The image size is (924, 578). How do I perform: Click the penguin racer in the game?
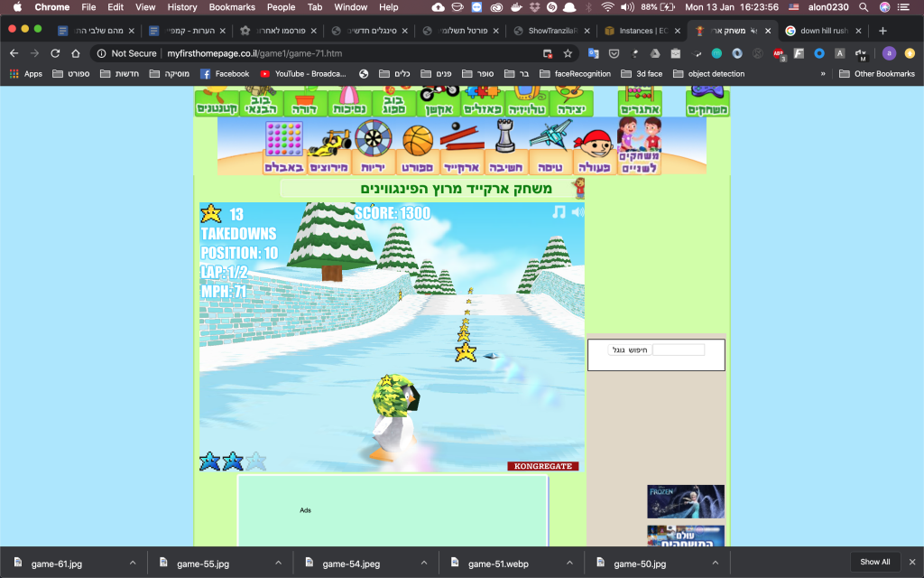(393, 415)
